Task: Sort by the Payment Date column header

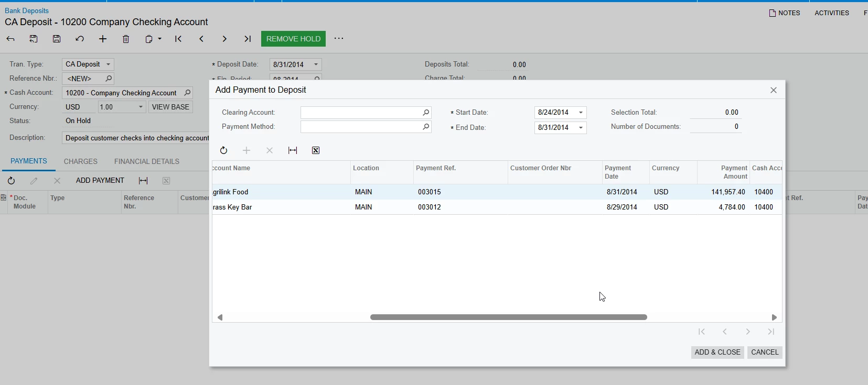Action: (626, 172)
